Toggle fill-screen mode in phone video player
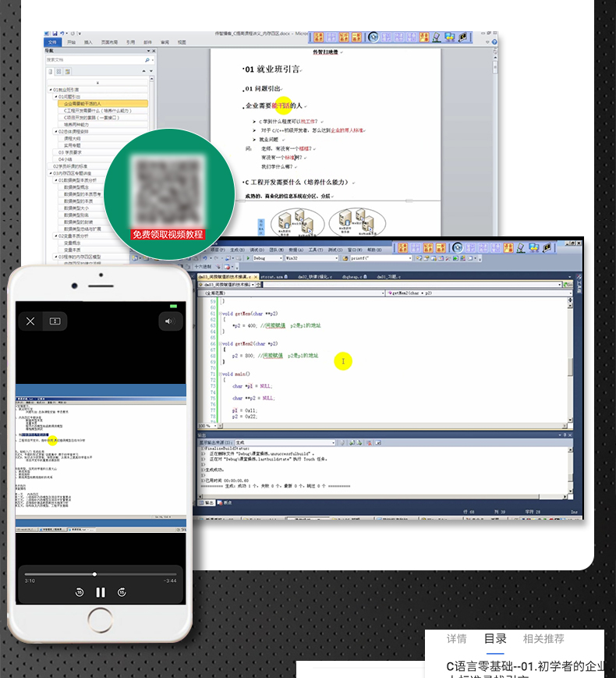 [x=55, y=321]
